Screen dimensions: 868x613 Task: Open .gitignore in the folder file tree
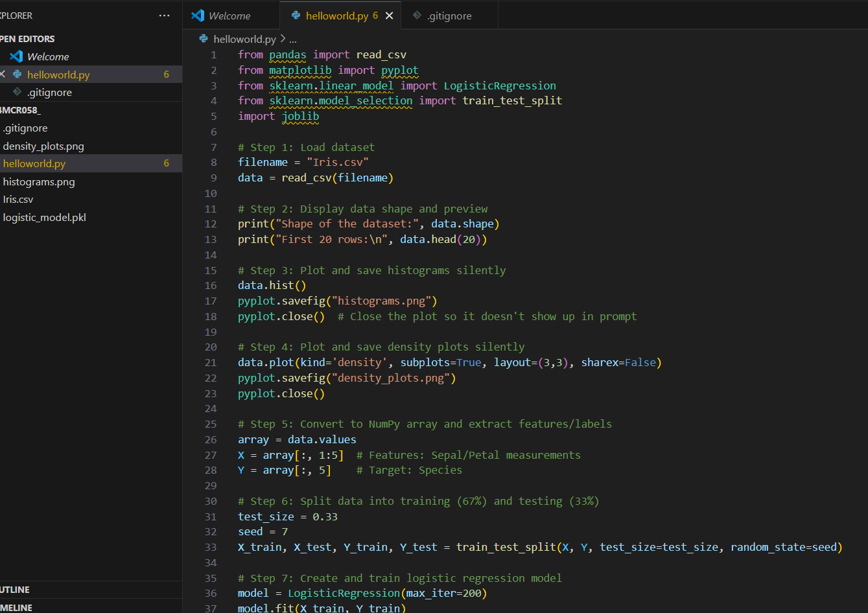click(x=91, y=128)
